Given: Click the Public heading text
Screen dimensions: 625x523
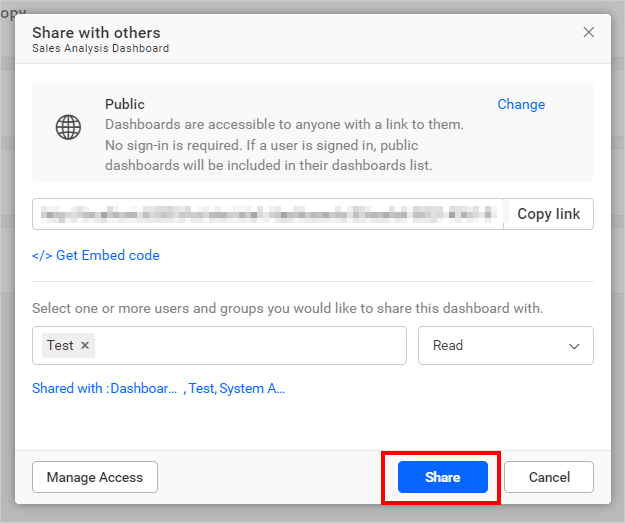Looking at the screenshot, I should tap(125, 104).
